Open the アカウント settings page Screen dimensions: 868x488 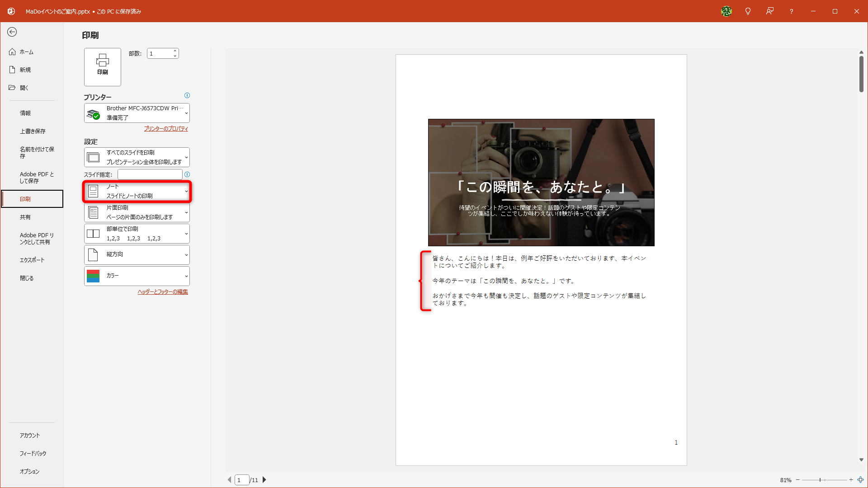(x=29, y=435)
